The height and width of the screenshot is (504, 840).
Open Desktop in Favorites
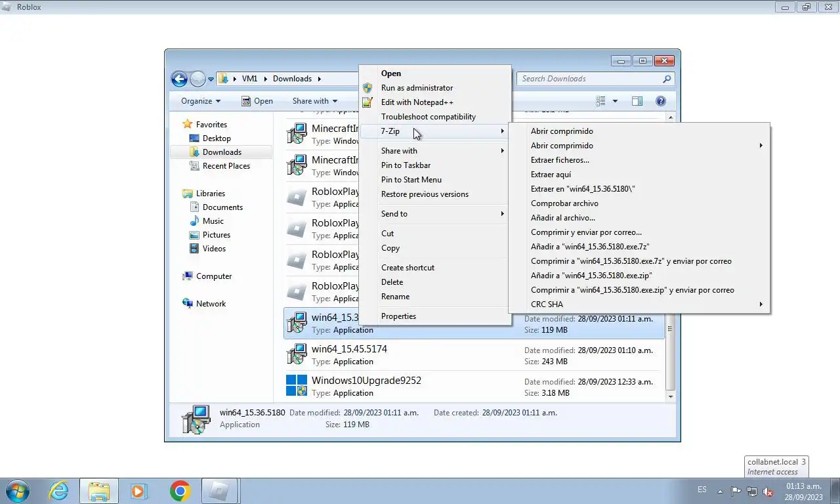210,138
